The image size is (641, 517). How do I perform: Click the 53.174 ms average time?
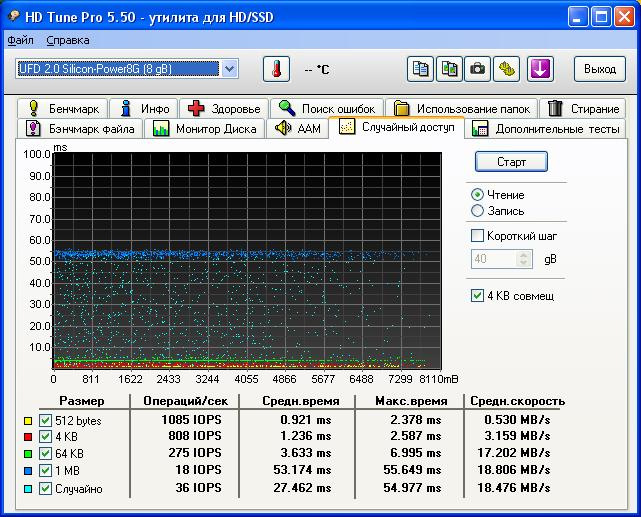pyautogui.click(x=303, y=470)
